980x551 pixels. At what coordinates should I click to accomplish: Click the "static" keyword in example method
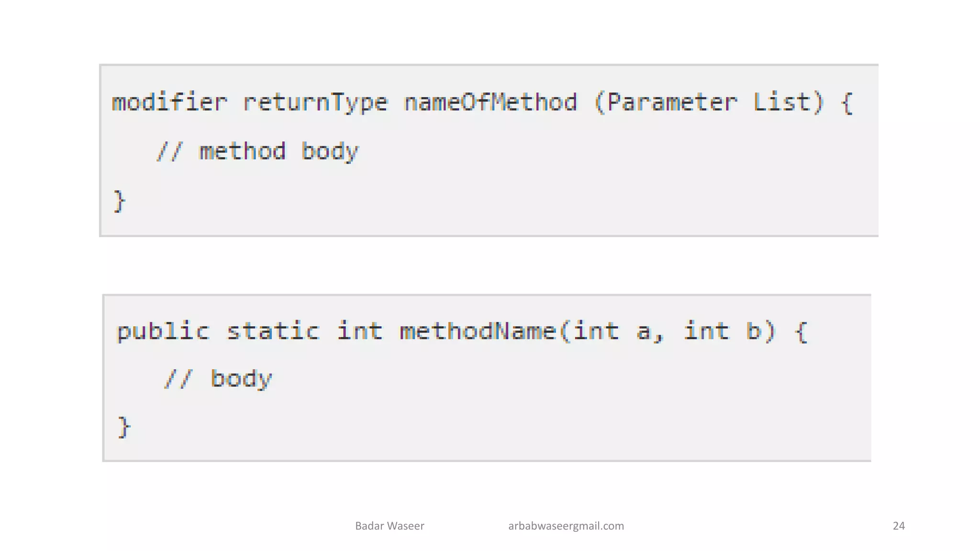click(x=273, y=331)
